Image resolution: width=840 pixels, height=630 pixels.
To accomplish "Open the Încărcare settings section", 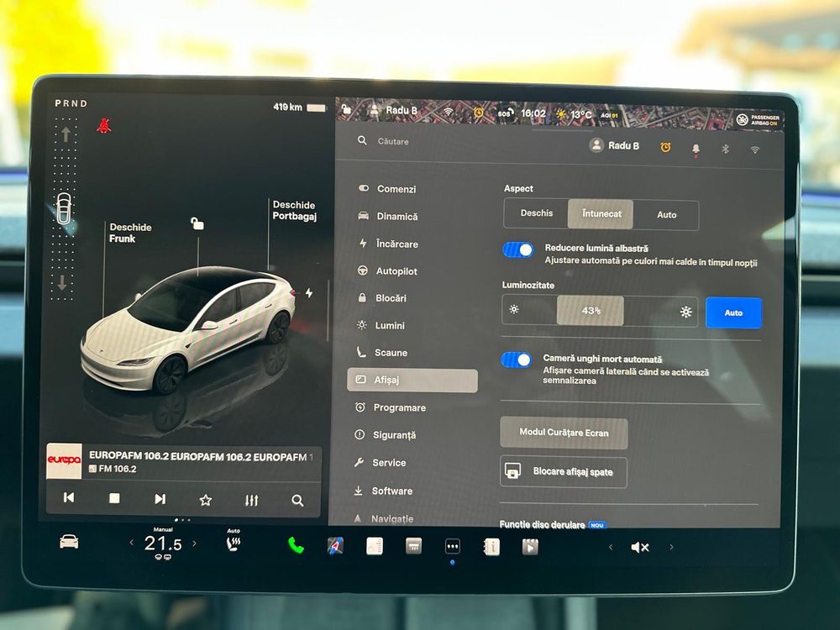I will click(388, 244).
